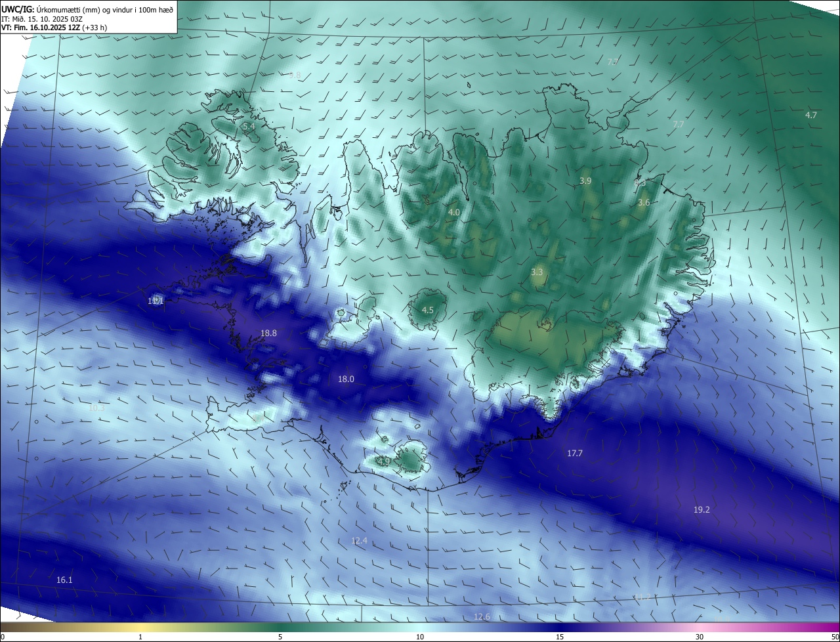Click the 17.7 value on the map
The height and width of the screenshot is (642, 840).
575,454
